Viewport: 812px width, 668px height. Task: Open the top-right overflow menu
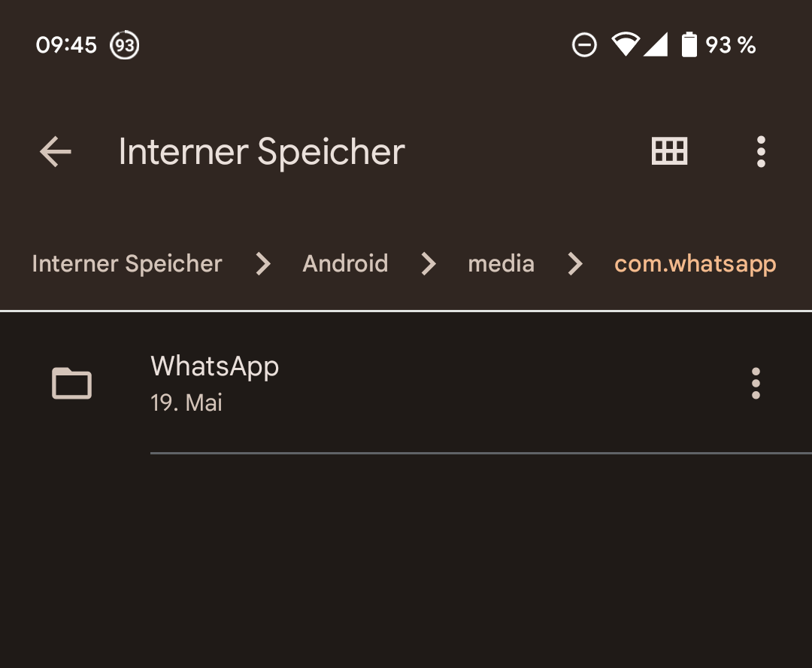[x=761, y=152]
